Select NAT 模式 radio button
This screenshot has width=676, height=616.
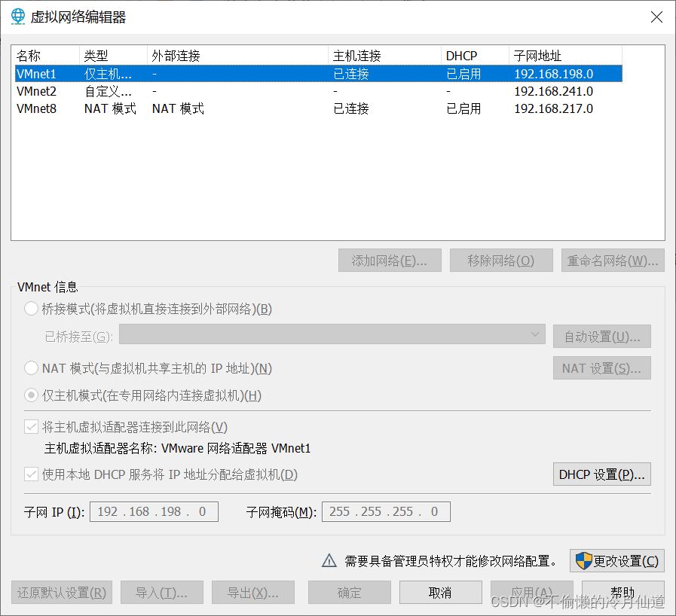(x=31, y=368)
